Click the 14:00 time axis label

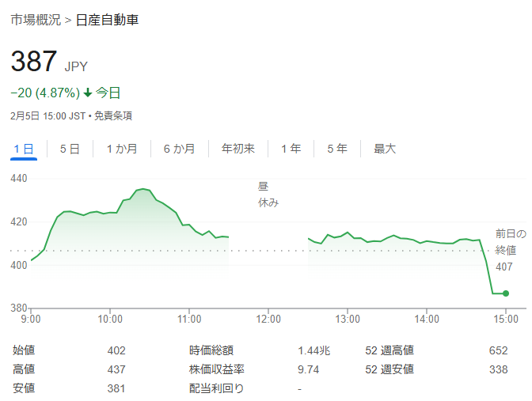coord(427,319)
